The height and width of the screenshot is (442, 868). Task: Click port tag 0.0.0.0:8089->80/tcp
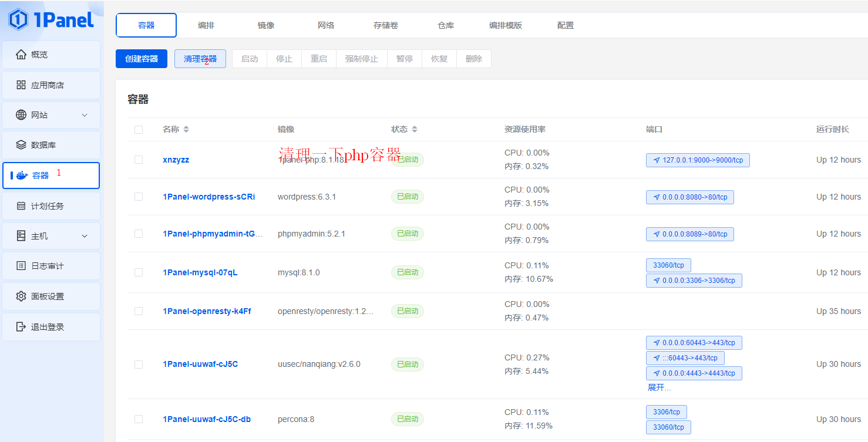[690, 234]
